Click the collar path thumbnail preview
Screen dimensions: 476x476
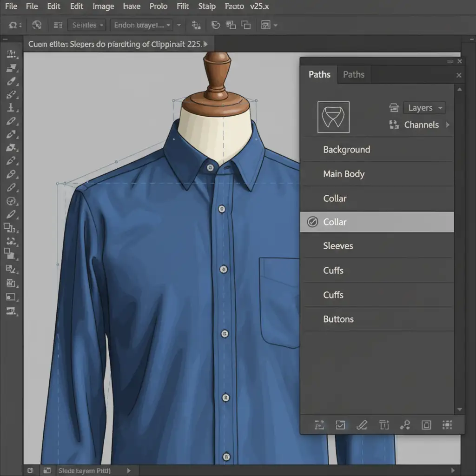(333, 117)
